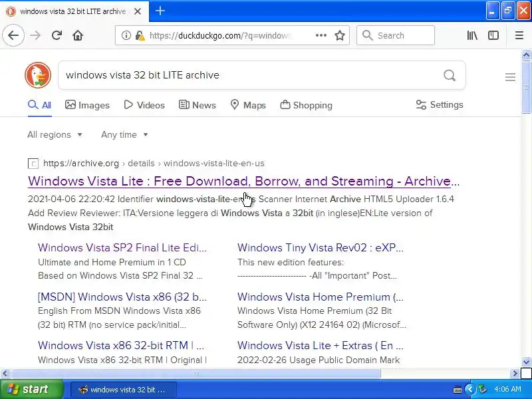Viewport: 532px width, 399px height.
Task: Switch to the News tab
Action: 197,105
